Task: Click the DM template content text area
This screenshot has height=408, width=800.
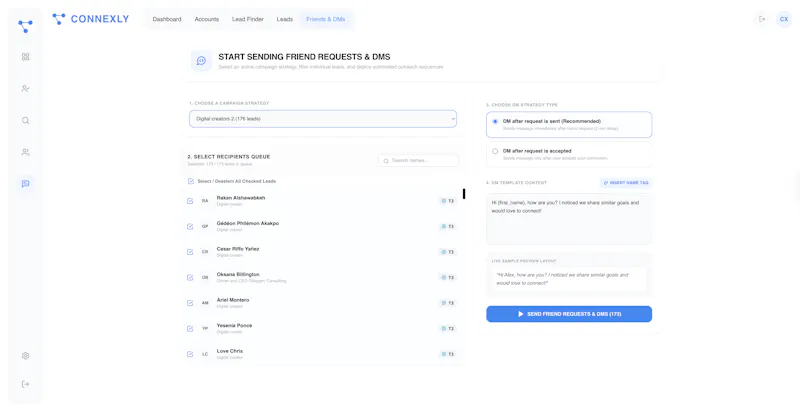Action: click(569, 219)
